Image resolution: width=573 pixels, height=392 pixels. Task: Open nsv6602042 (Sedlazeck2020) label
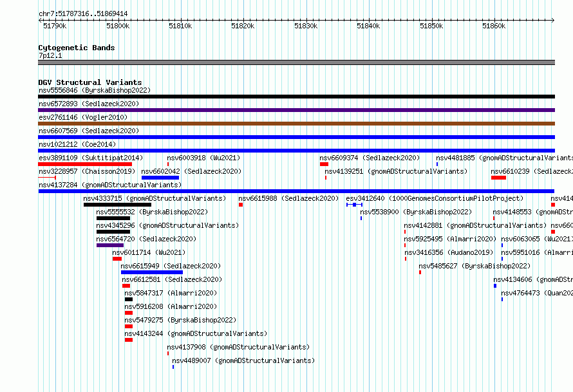click(191, 171)
